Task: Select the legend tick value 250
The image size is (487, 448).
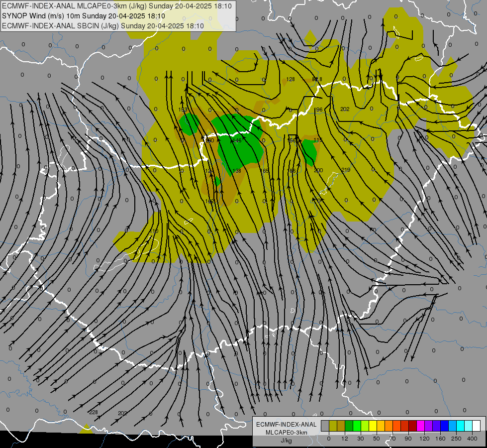Action: tap(456, 439)
